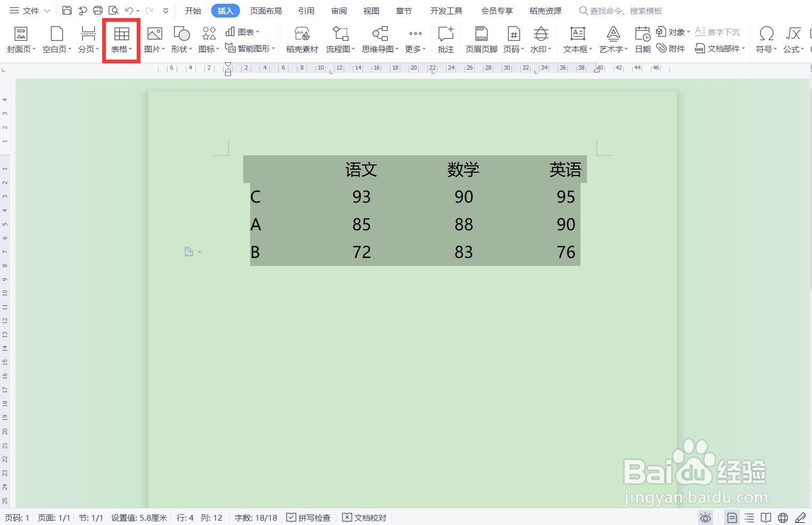Screen dimensions: 812x525
Task: Click the Print icon in quick access toolbar
Action: [x=98, y=11]
